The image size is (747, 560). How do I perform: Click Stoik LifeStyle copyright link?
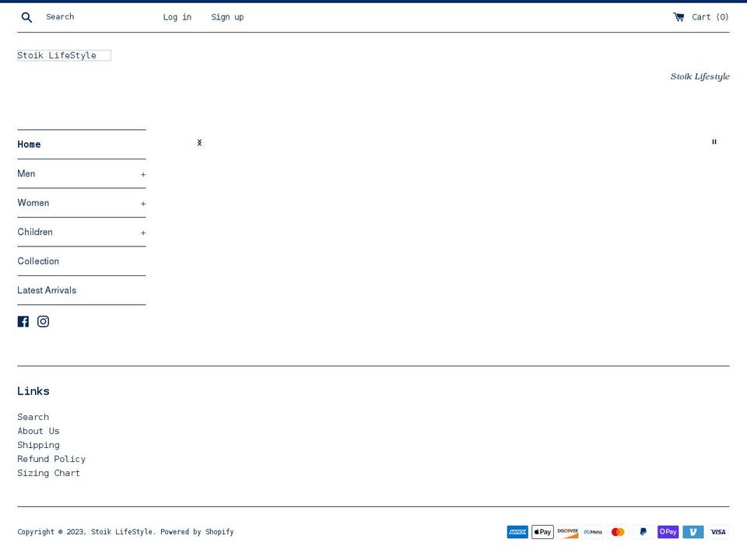coord(122,532)
